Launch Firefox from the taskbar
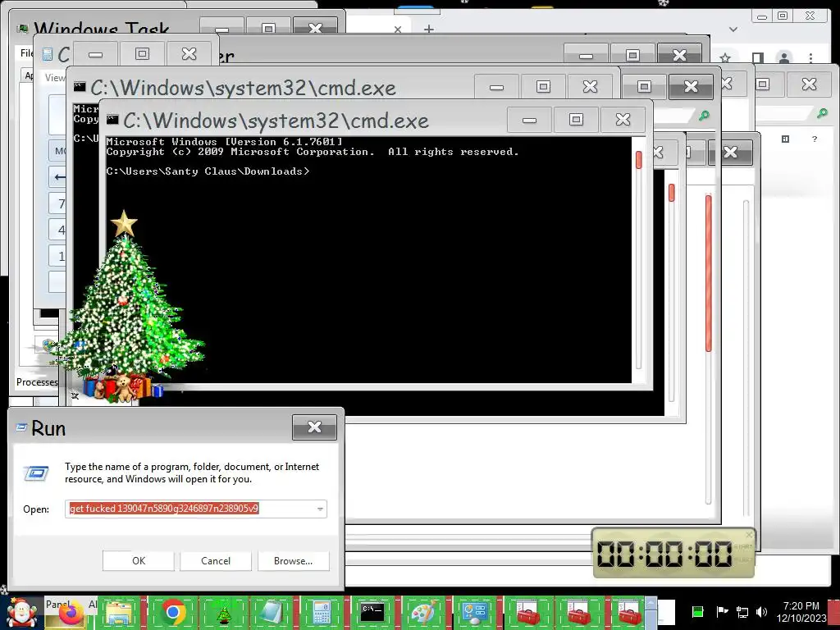This screenshot has height=630, width=840. [x=71, y=612]
